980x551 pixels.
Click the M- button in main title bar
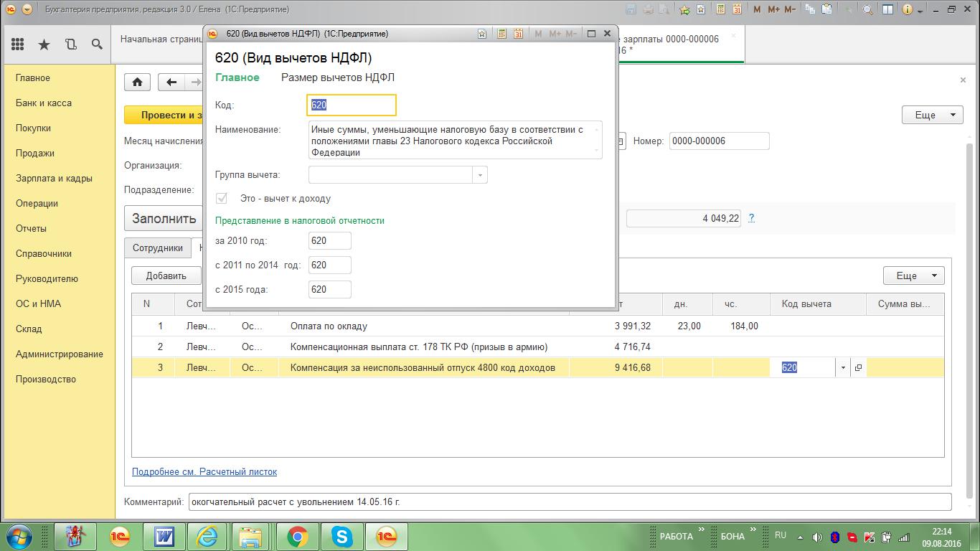pyautogui.click(x=790, y=9)
